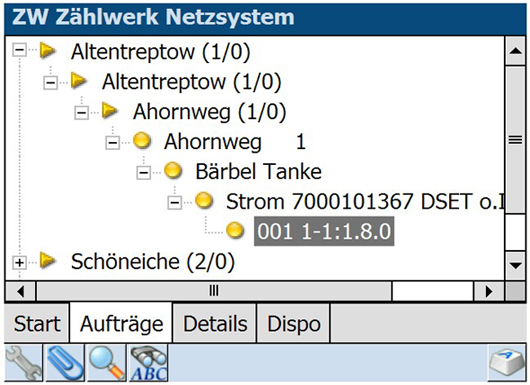
Task: Switch to the Start tab
Action: (x=37, y=324)
